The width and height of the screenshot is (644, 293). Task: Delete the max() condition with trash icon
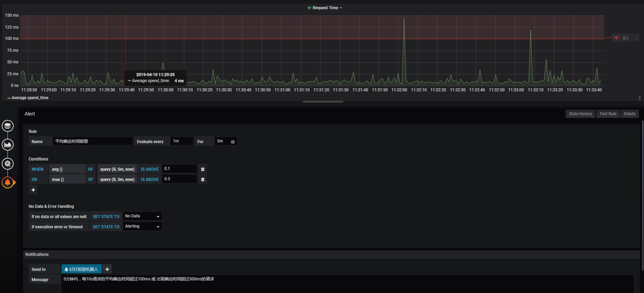coord(203,179)
